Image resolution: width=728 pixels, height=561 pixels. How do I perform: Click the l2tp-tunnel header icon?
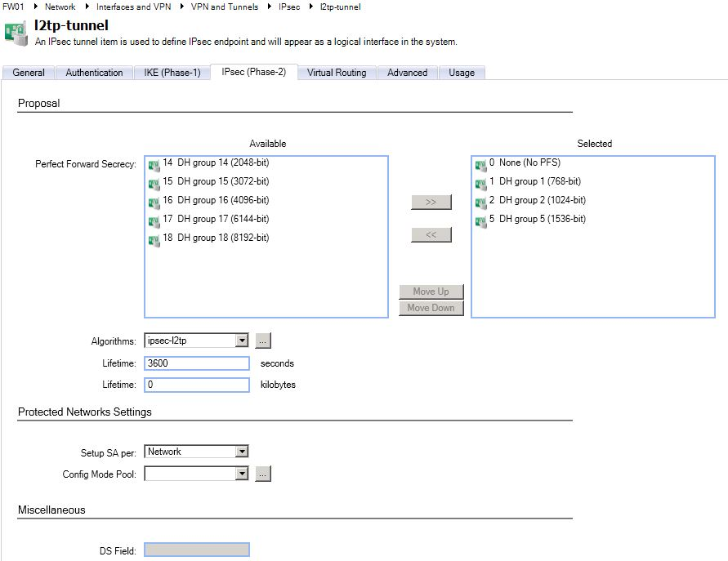pos(15,32)
